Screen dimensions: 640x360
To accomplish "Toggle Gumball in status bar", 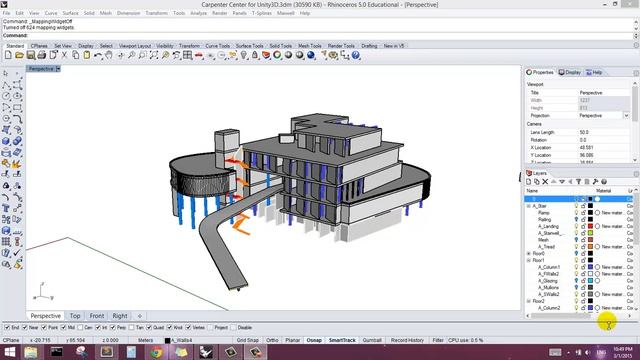I will pyautogui.click(x=372, y=340).
